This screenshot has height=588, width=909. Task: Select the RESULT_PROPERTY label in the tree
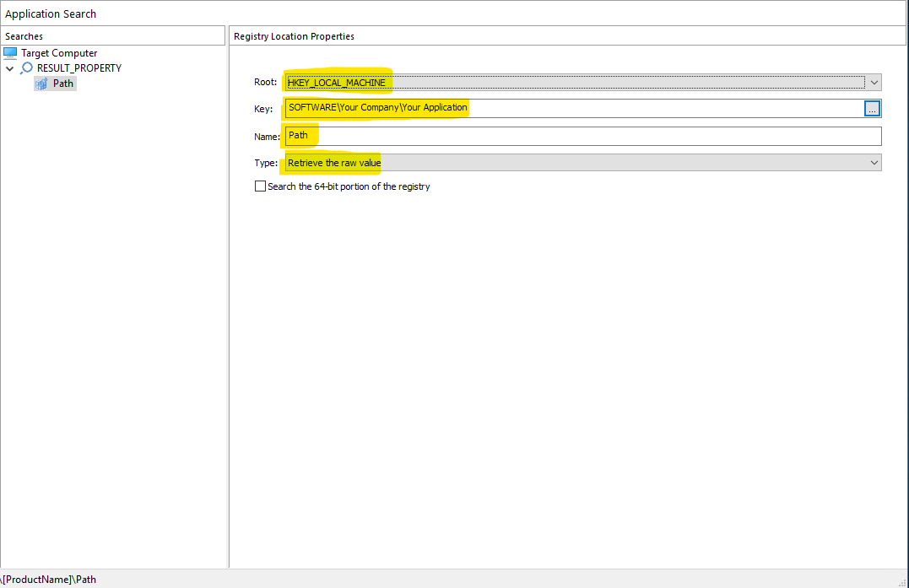coord(79,68)
